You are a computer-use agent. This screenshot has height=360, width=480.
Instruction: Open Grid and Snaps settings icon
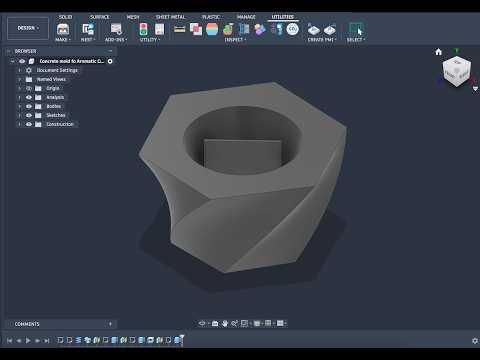click(268, 323)
